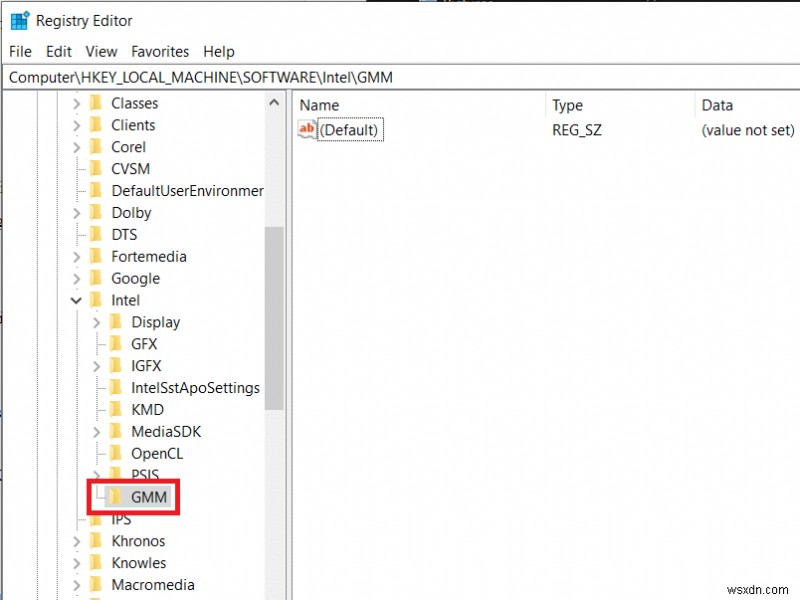Screen dimensions: 800x600
Task: Select the Display folder icon
Action: click(116, 322)
